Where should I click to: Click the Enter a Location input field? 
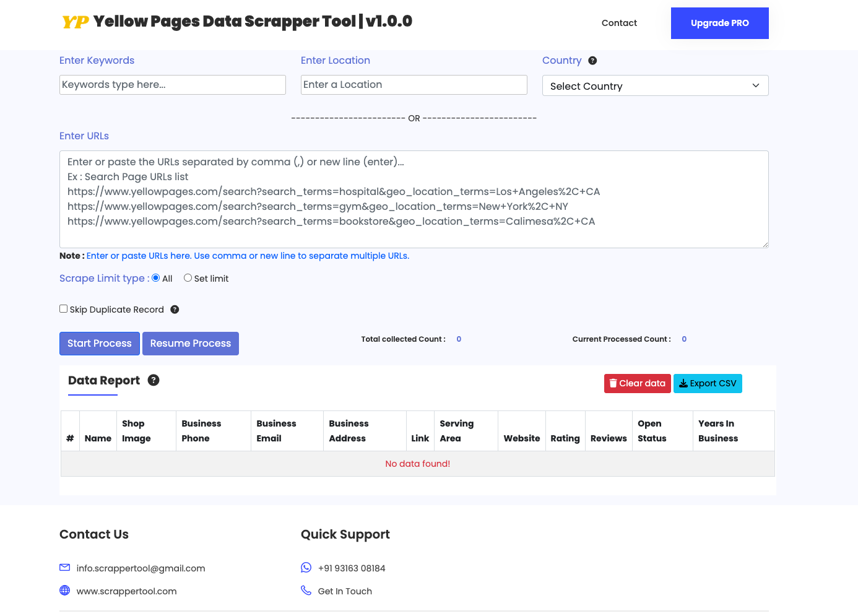(414, 84)
